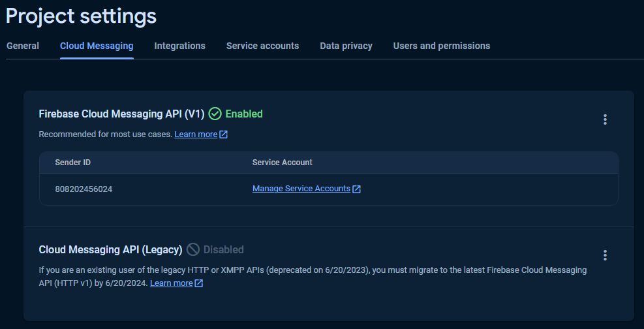Open Learn more link for legacy migration
The image size is (644, 329).
[171, 283]
